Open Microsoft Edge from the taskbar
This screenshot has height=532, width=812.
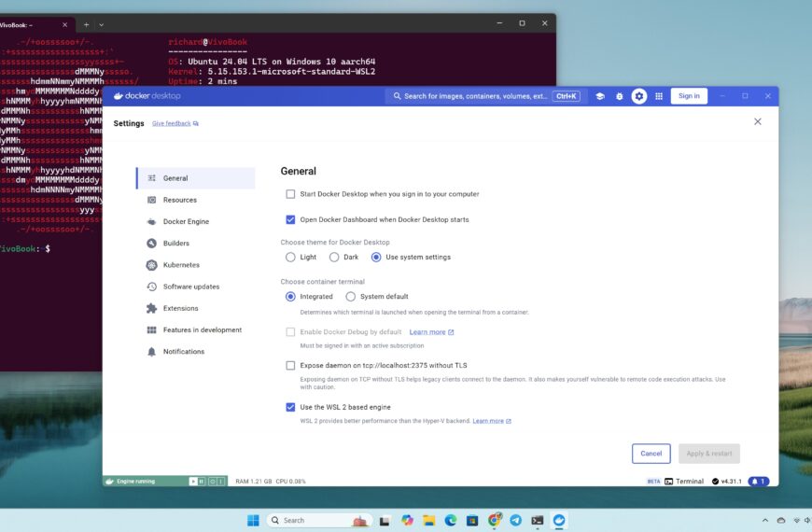point(451,520)
